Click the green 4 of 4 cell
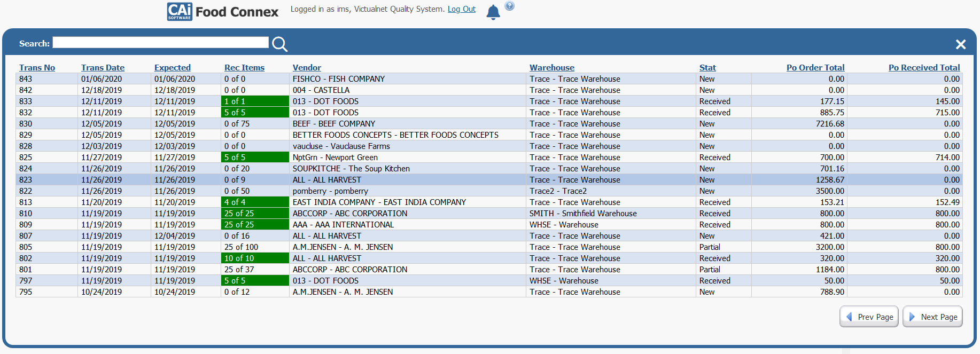Screen dimensions: 980x354 tap(255, 202)
